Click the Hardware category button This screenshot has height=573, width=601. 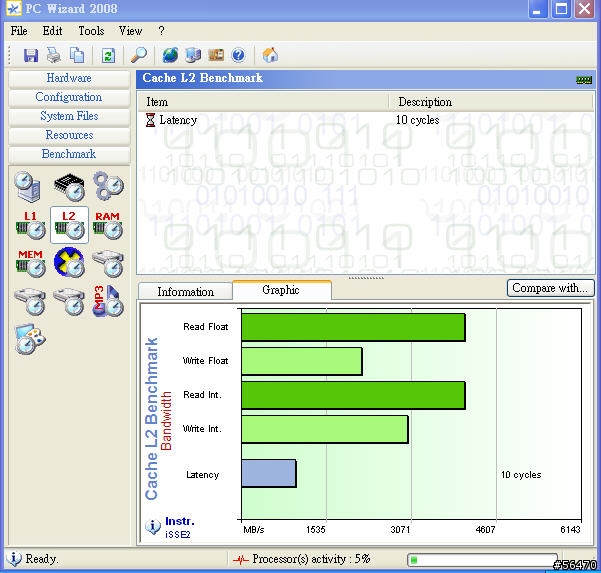(69, 78)
